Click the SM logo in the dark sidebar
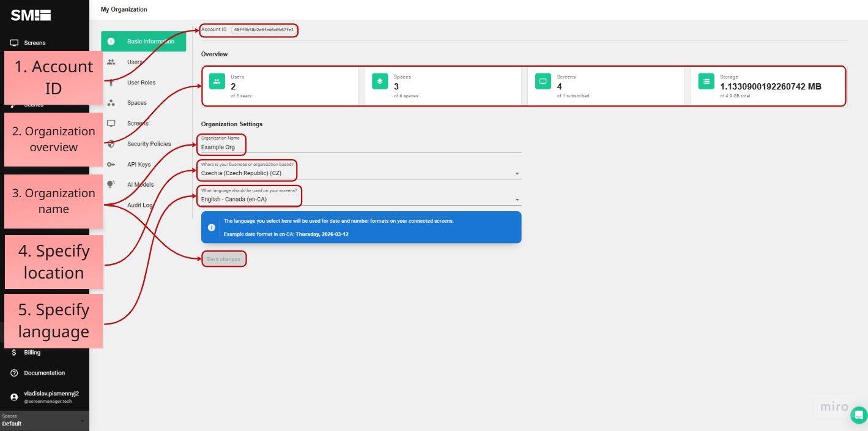Viewport: 868px width, 431px height. click(x=31, y=15)
